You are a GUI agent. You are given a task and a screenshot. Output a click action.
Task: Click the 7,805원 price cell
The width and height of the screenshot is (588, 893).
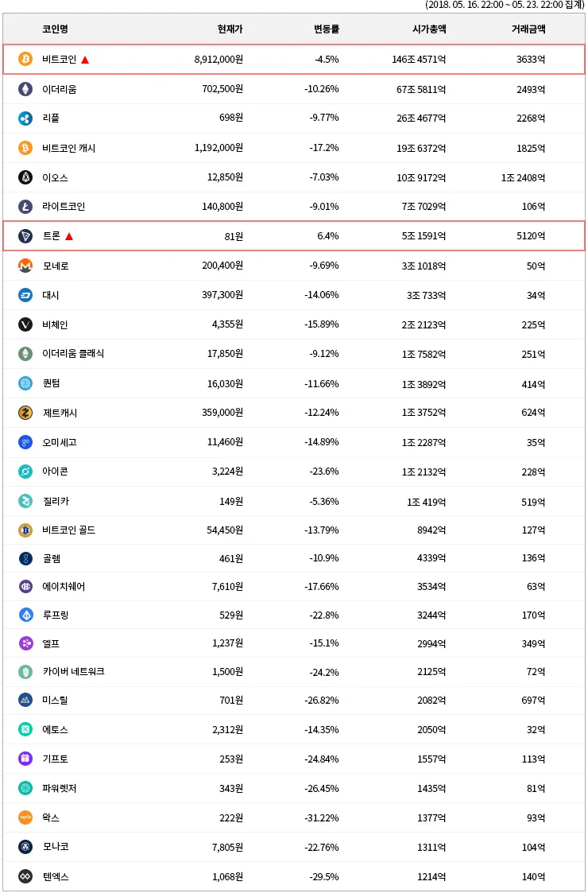click(227, 847)
